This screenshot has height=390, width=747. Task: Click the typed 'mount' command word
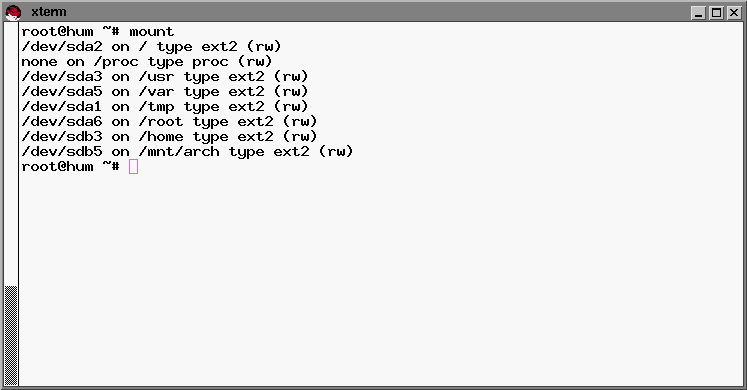[x=151, y=32]
